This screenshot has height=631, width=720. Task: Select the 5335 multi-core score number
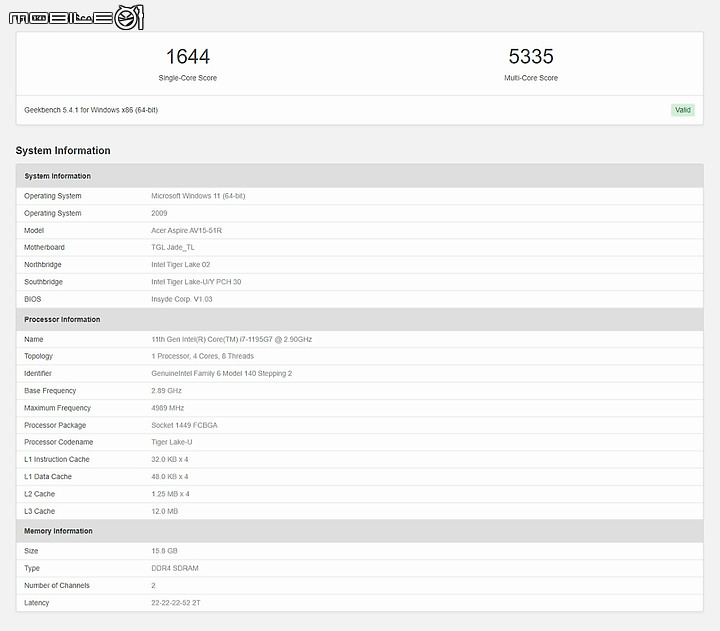click(x=531, y=56)
